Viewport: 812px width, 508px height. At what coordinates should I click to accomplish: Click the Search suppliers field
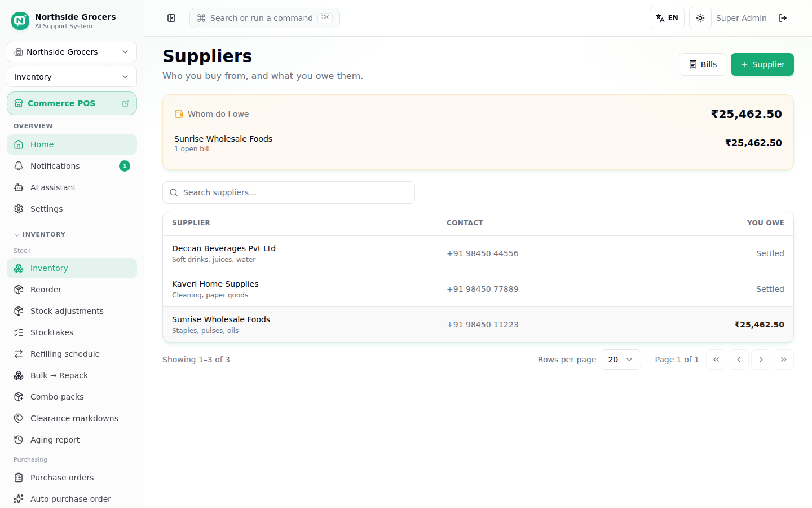point(289,192)
